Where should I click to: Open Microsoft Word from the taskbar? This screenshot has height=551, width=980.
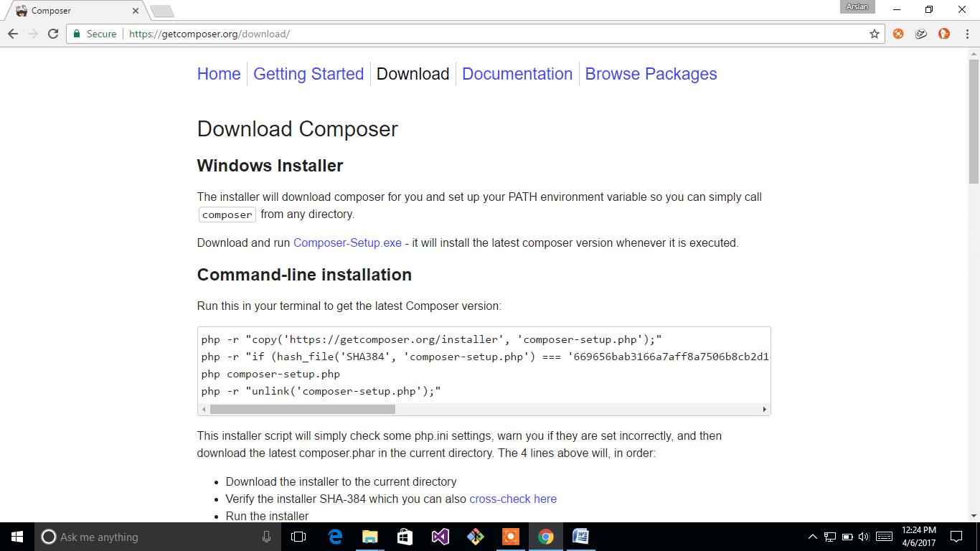click(x=580, y=537)
